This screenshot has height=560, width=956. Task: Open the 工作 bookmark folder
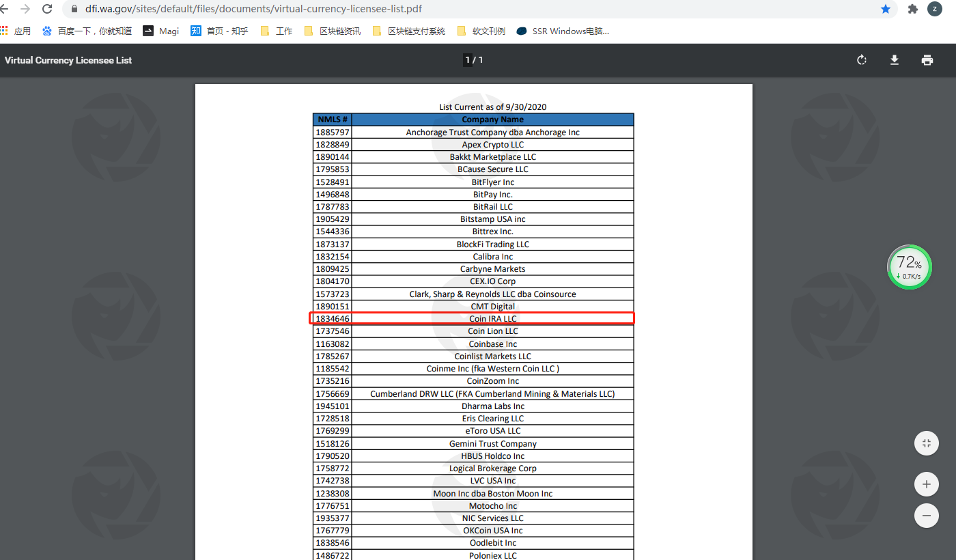(x=277, y=31)
